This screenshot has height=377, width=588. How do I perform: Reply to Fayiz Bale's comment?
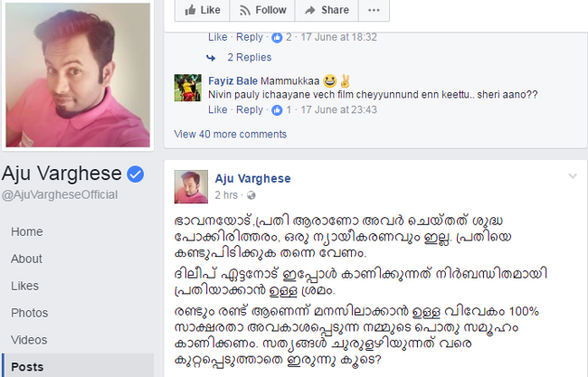[250, 109]
